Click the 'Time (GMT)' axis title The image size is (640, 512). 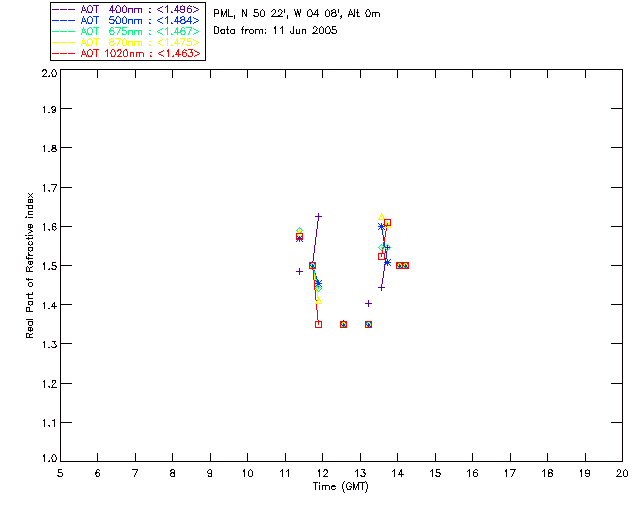pyautogui.click(x=340, y=486)
